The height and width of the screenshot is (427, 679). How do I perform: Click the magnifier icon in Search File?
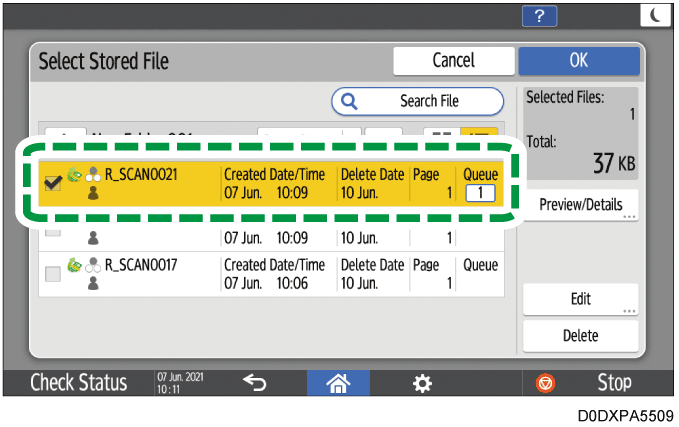pyautogui.click(x=350, y=101)
